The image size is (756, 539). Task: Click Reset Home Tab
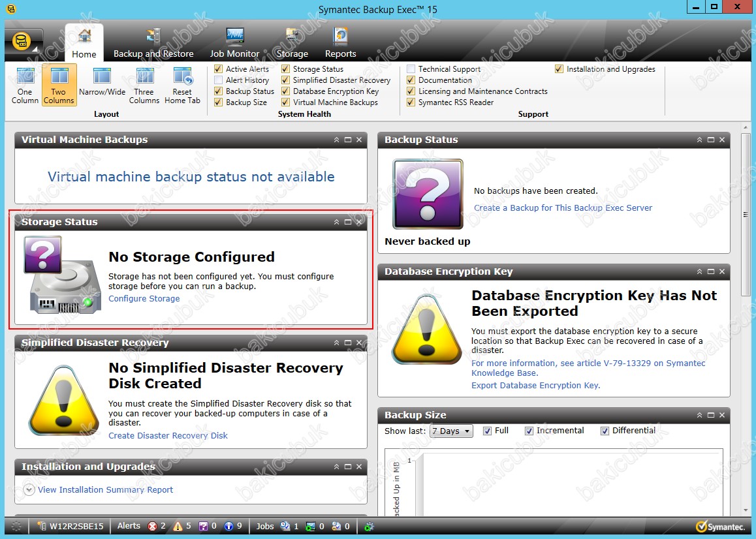182,85
